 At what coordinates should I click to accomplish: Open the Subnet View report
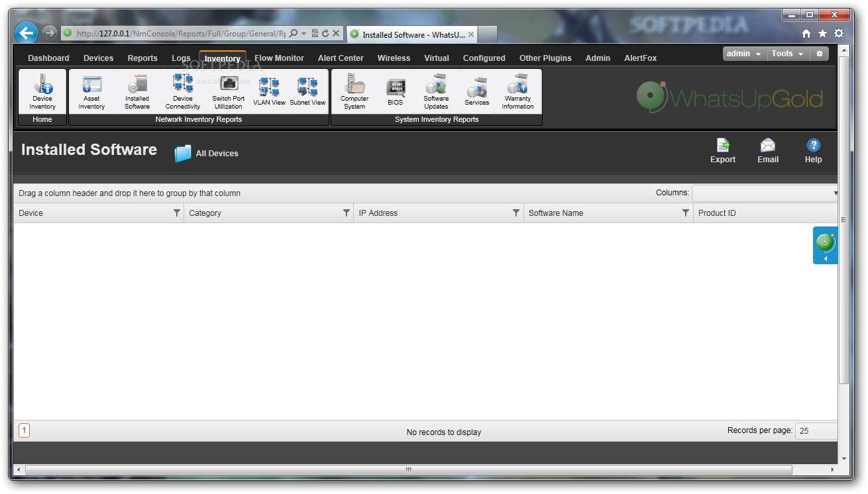click(307, 91)
